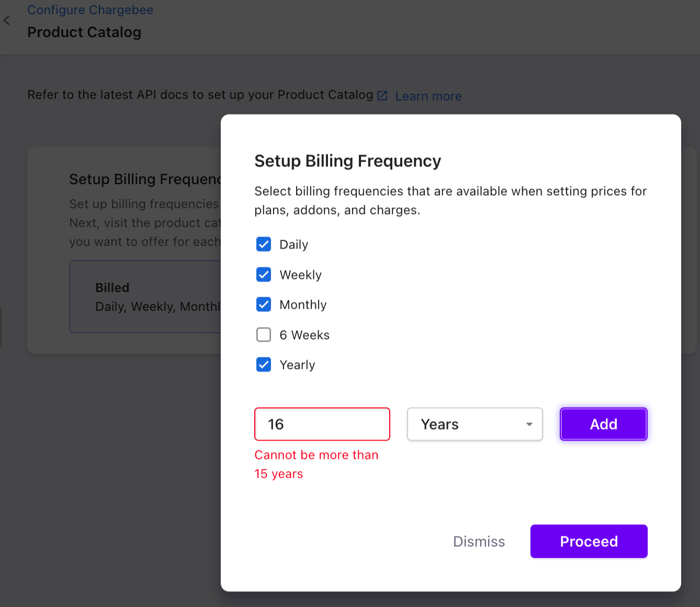Click the back arrow chevron icon

tap(7, 20)
